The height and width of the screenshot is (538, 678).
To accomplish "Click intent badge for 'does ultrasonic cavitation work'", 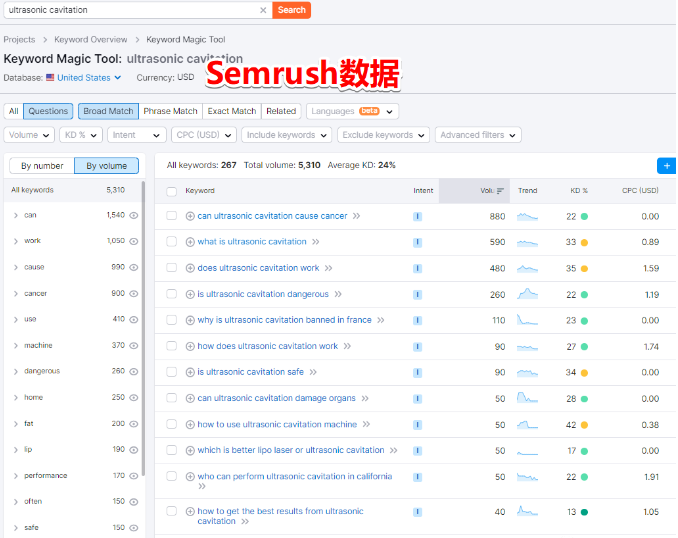I will click(417, 268).
